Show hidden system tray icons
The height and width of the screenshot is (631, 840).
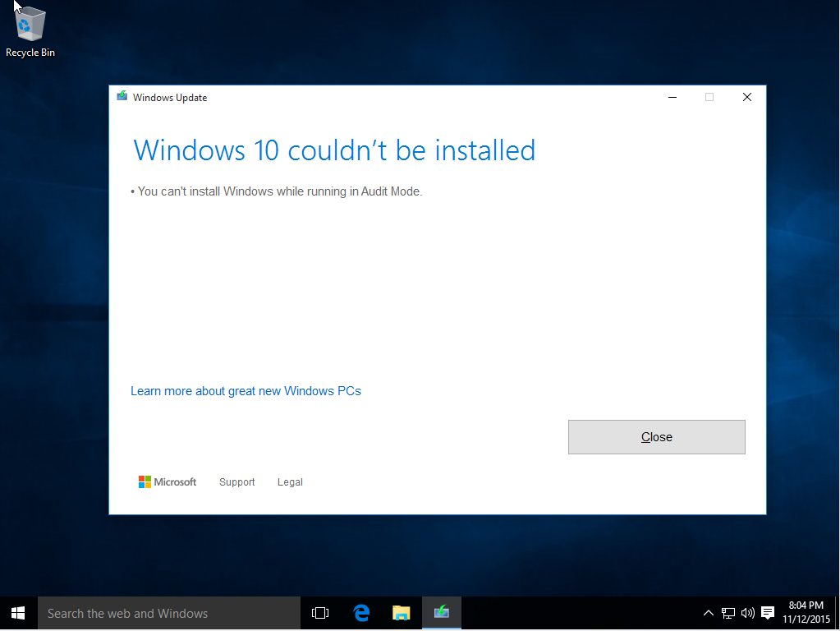[x=709, y=613]
